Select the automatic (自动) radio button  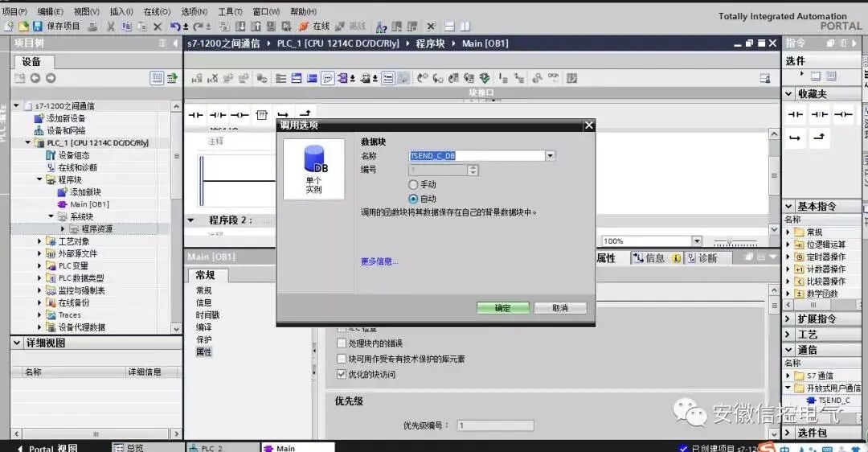point(413,199)
